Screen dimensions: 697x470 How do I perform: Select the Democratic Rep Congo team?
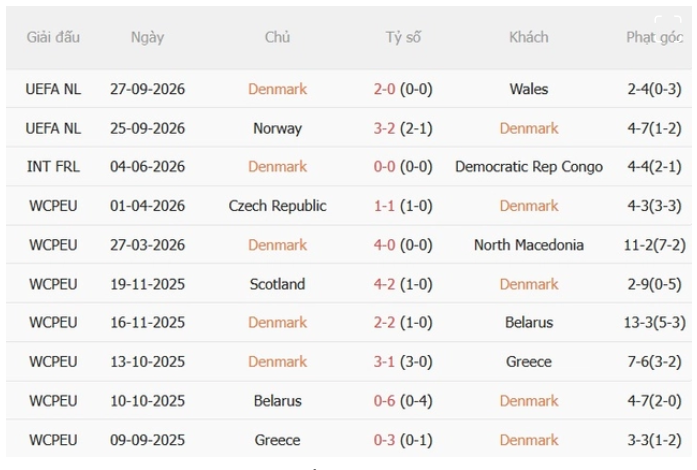[x=529, y=167]
